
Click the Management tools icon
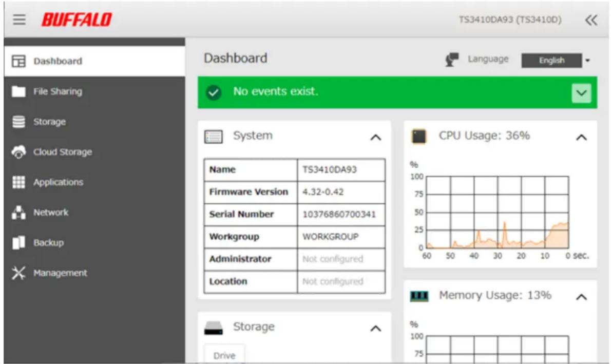point(18,273)
